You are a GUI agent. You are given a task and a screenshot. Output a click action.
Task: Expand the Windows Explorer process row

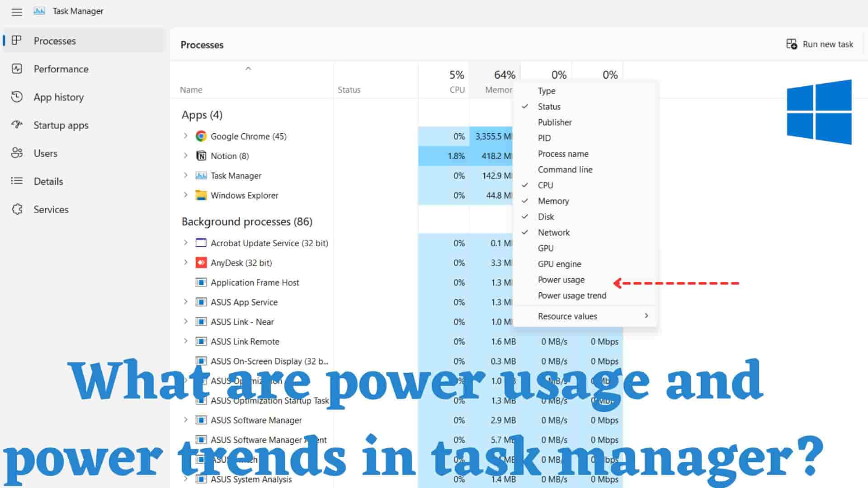tap(185, 195)
